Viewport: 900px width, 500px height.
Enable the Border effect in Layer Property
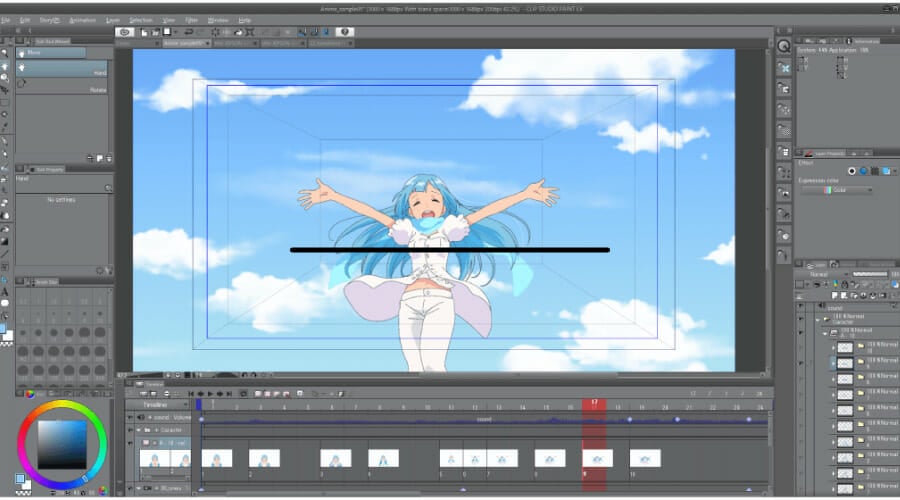(x=852, y=171)
